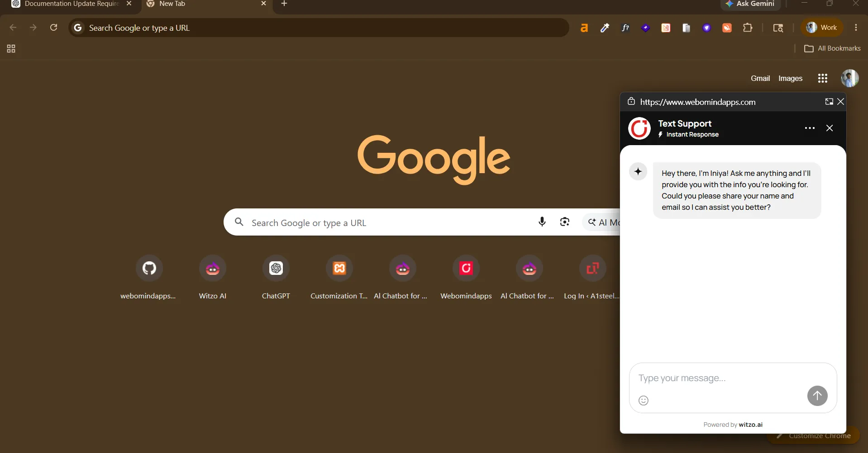The image size is (868, 453).
Task: Click the Google account avatar
Action: (x=849, y=78)
